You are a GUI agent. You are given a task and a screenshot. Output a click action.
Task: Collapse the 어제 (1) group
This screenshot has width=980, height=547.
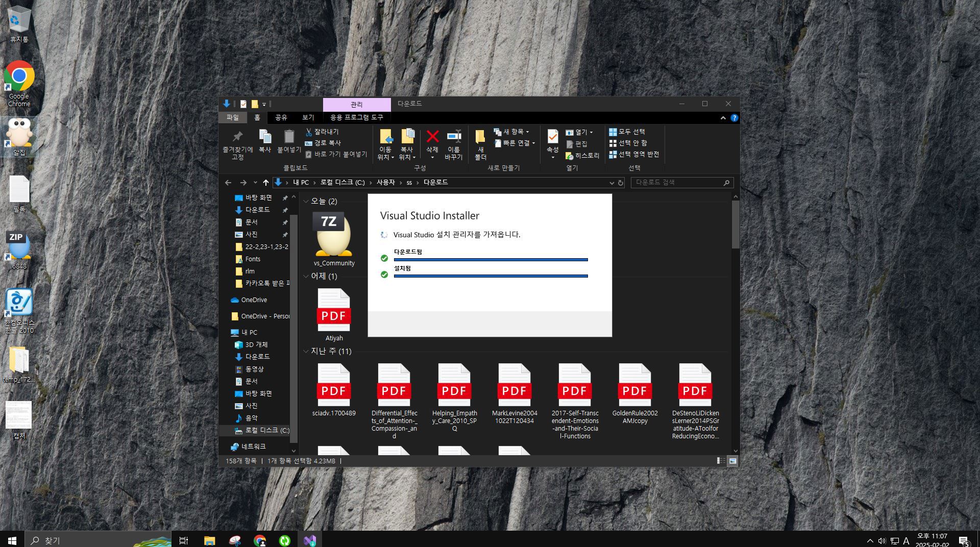tap(306, 277)
